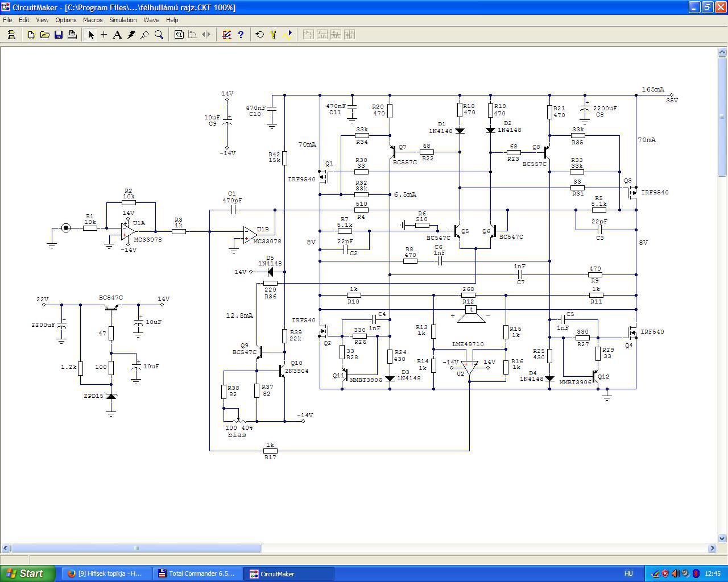This screenshot has height=582, width=728.
Task: Open the Options menu
Action: click(x=66, y=20)
